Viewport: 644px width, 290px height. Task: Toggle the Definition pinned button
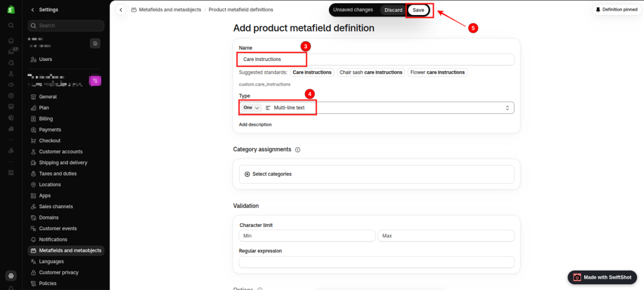(616, 9)
